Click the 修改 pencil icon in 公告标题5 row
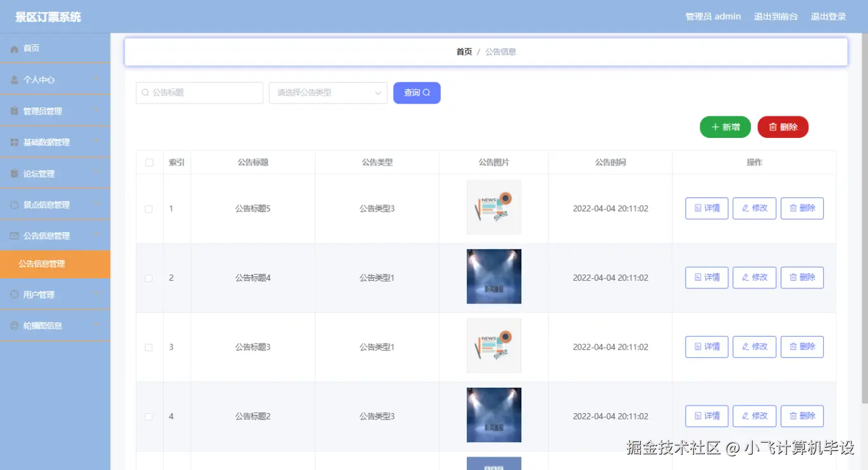 point(745,208)
